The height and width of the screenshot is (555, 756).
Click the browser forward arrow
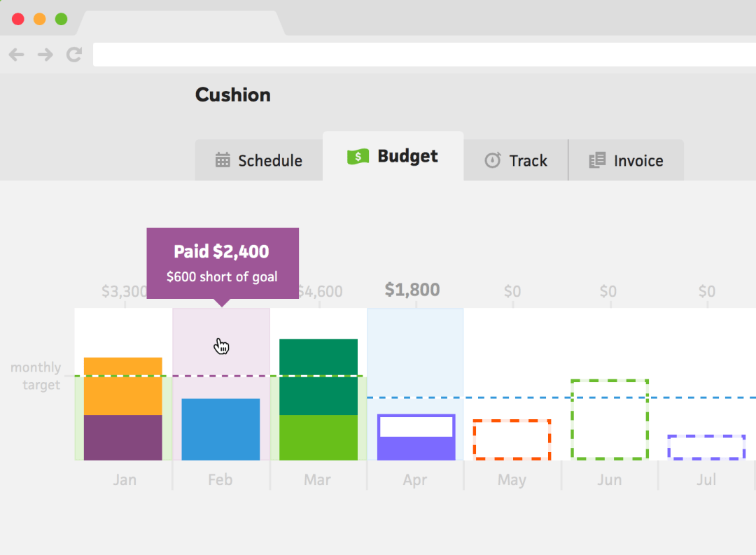pos(45,55)
